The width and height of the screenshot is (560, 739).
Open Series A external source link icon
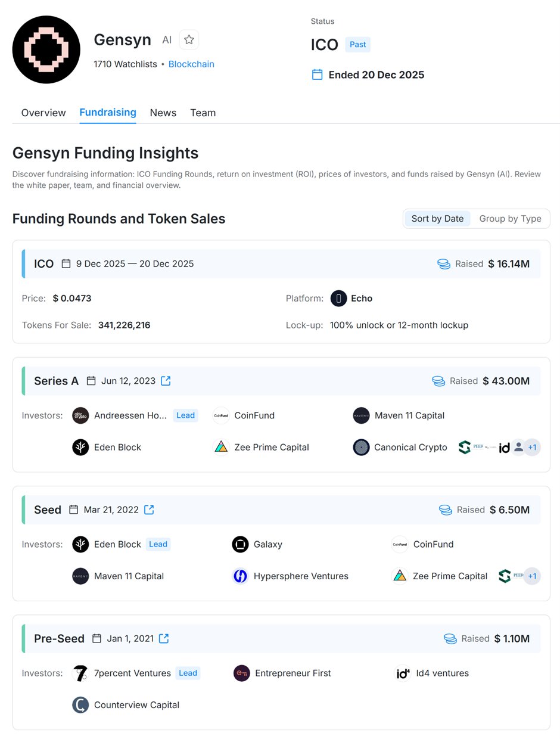click(166, 381)
